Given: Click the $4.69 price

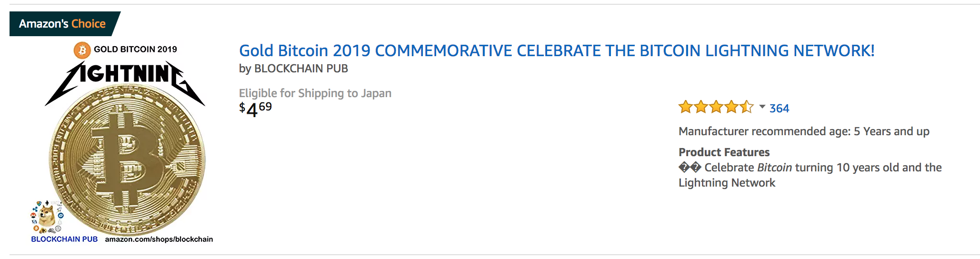Looking at the screenshot, I should pyautogui.click(x=255, y=109).
